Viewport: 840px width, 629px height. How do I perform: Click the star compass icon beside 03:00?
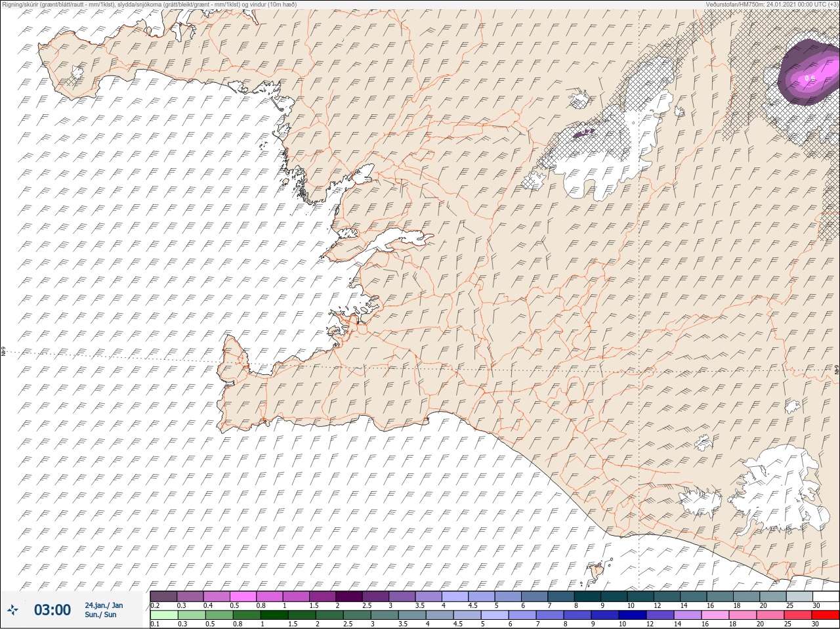coord(13,610)
